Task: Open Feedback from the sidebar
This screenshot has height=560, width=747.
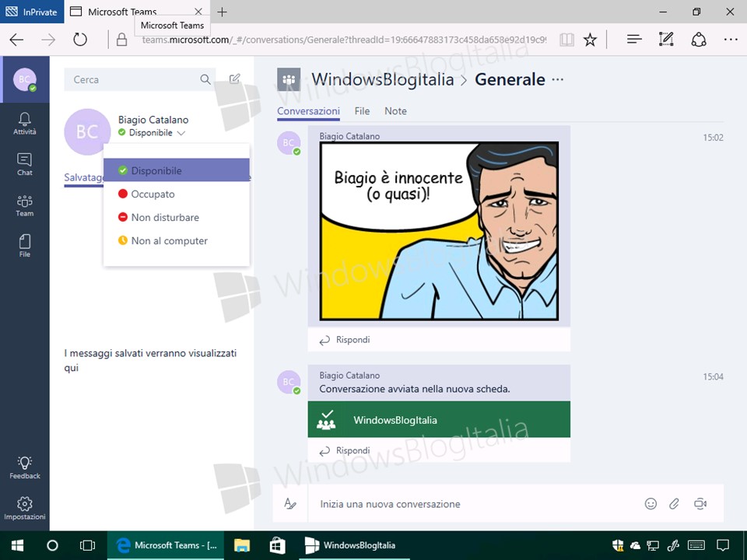Action: point(25,467)
